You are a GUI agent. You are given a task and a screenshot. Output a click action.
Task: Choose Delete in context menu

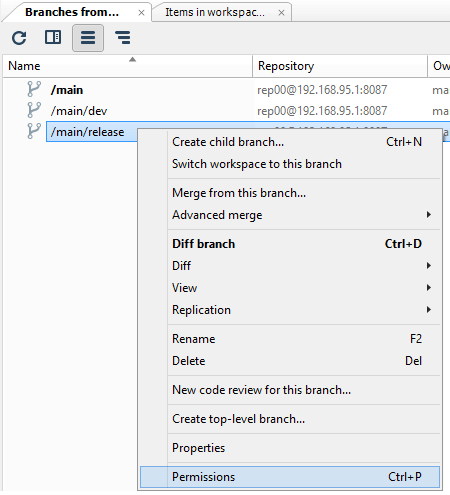[x=290, y=361]
